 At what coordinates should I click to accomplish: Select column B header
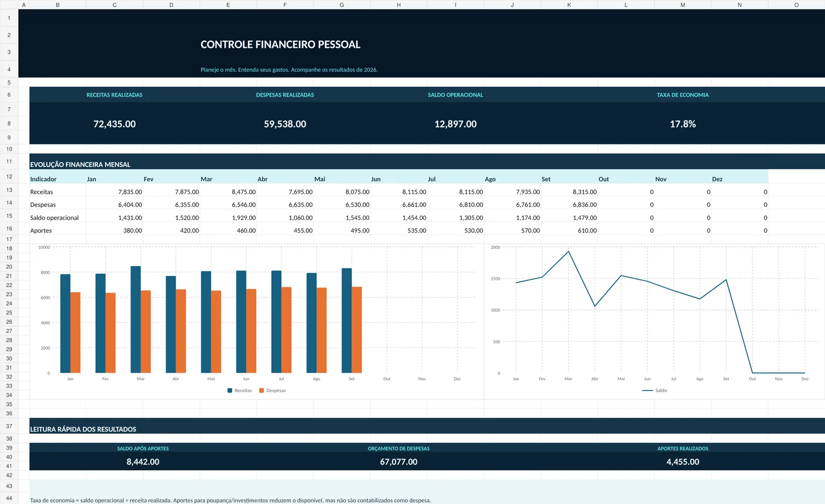58,5
